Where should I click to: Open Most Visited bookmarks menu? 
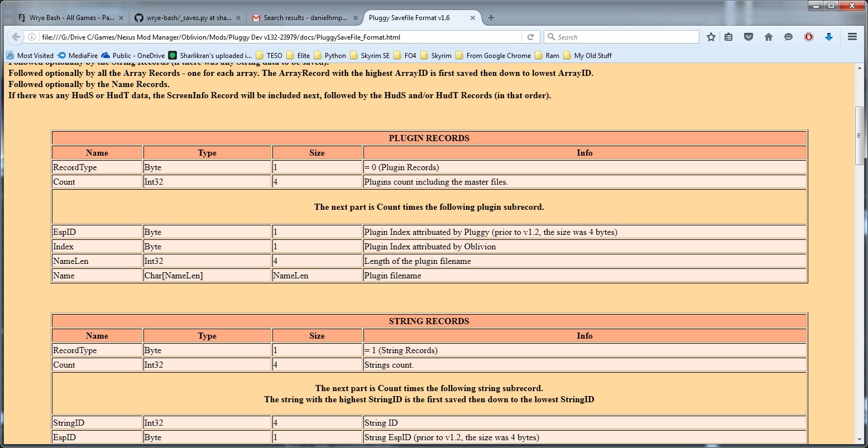(30, 55)
